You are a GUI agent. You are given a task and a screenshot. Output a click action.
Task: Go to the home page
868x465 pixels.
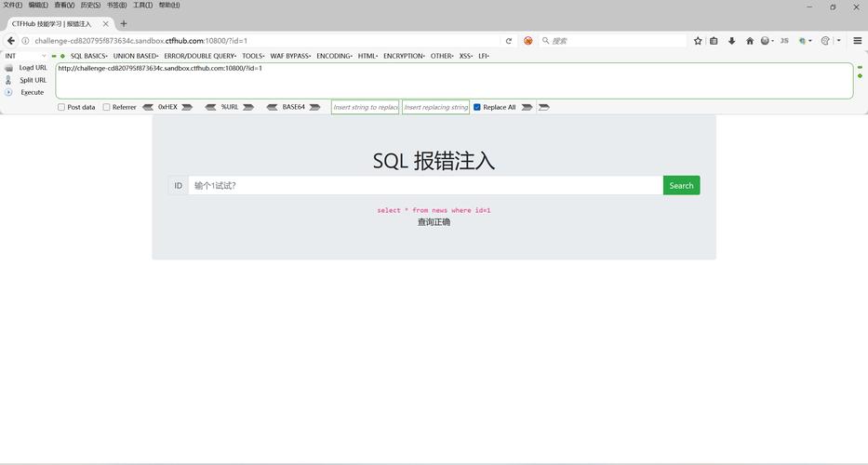click(750, 40)
